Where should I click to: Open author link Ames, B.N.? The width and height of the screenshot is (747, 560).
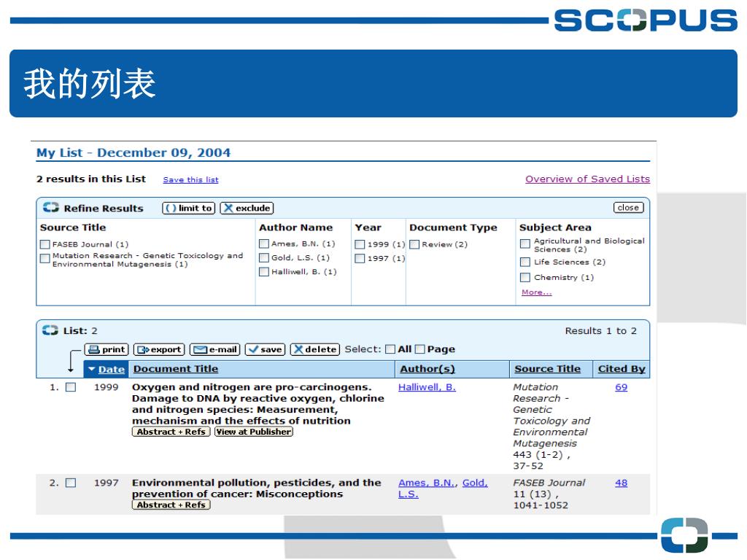426,483
